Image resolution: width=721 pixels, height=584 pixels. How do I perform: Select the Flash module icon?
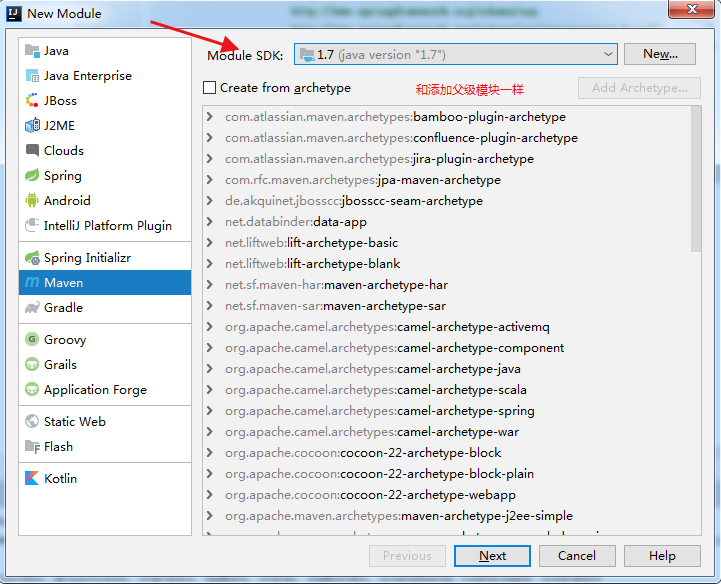(x=32, y=446)
